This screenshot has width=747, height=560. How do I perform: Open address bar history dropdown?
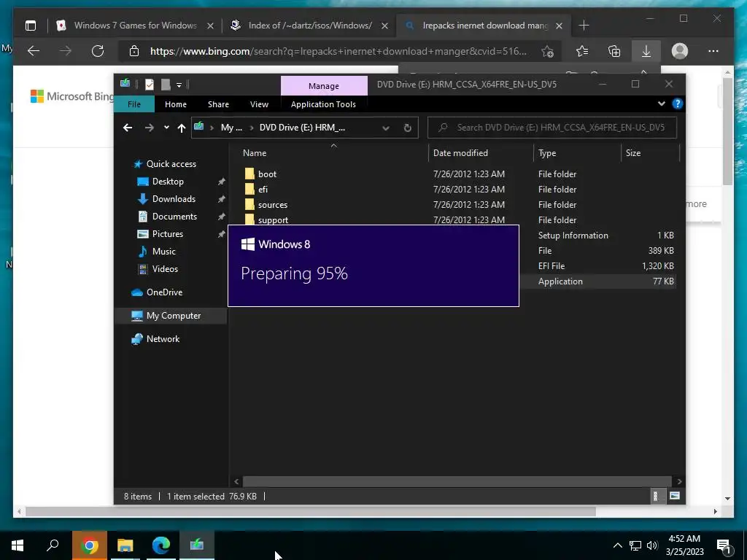pyautogui.click(x=386, y=128)
